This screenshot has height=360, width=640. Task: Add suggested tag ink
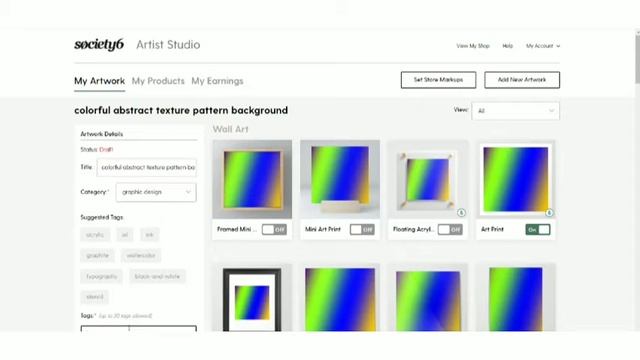pos(149,235)
